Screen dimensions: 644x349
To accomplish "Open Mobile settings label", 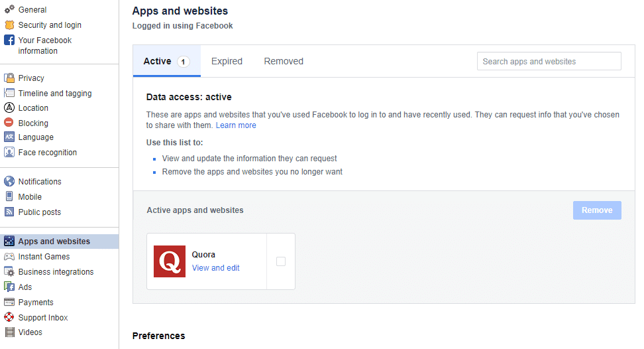I will pos(30,197).
